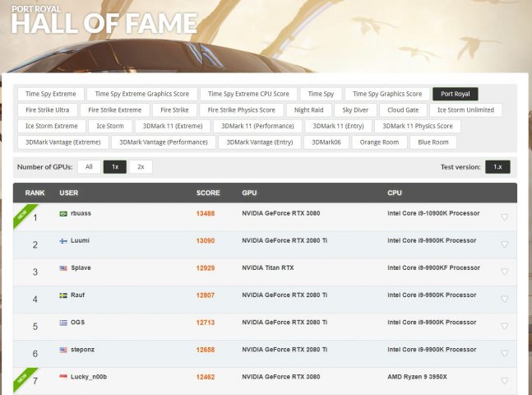532x395 pixels.
Task: Select Ice Storm Unlimited benchmark
Action: pos(465,110)
